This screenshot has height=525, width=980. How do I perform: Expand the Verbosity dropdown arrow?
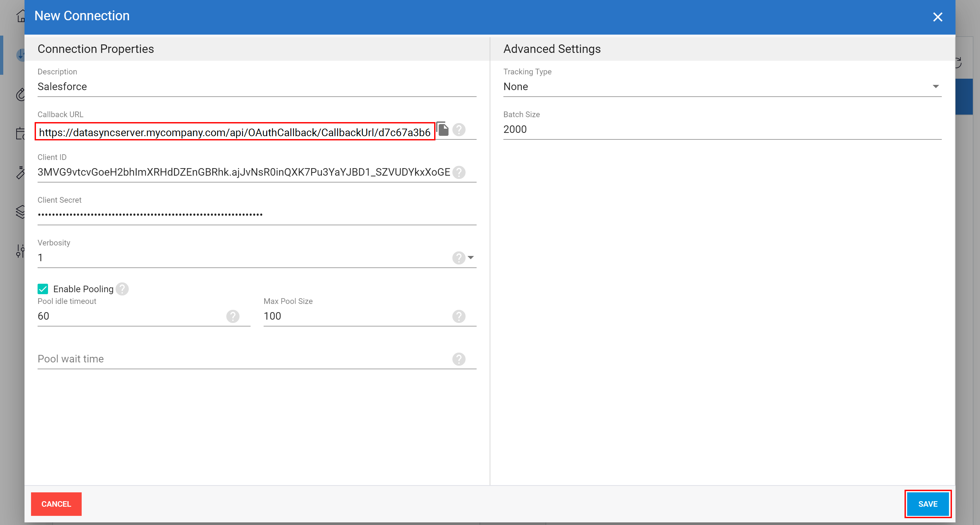[x=471, y=258]
